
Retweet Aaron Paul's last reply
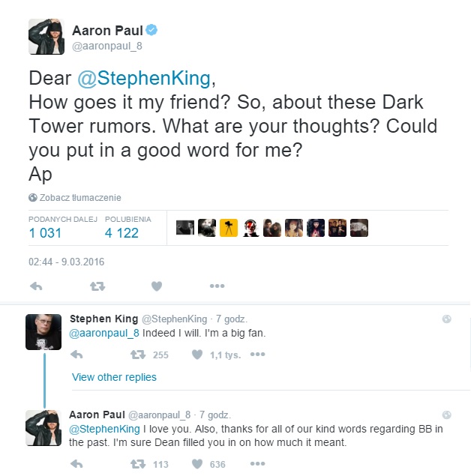click(138, 465)
